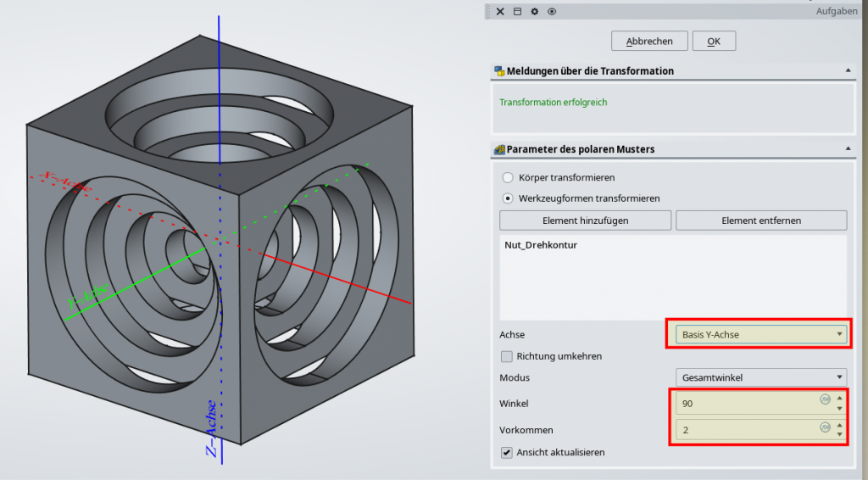Click the polar pattern icon in Parameter header
The height and width of the screenshot is (480, 868).
tap(499, 149)
